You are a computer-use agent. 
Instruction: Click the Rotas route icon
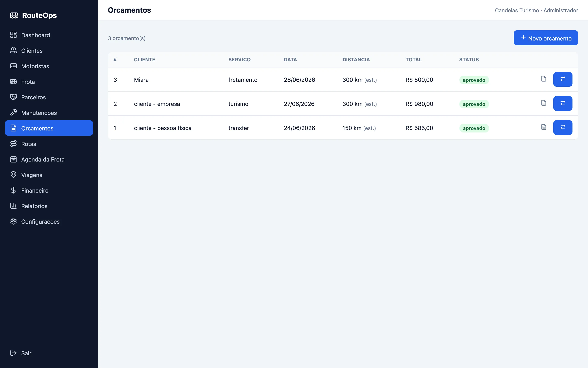[x=13, y=144]
